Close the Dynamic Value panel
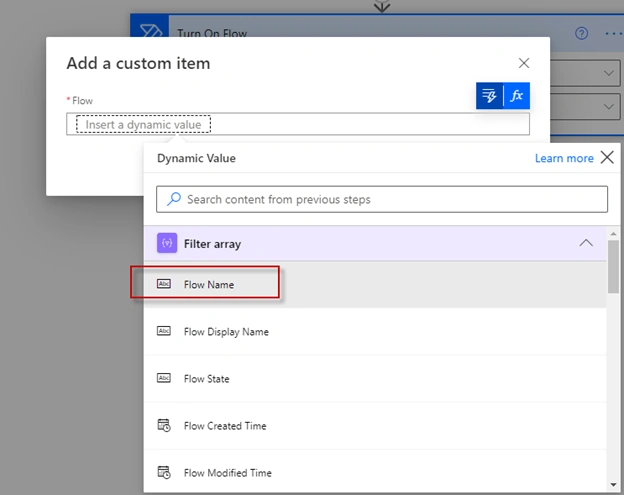The height and width of the screenshot is (495, 624). point(607,158)
